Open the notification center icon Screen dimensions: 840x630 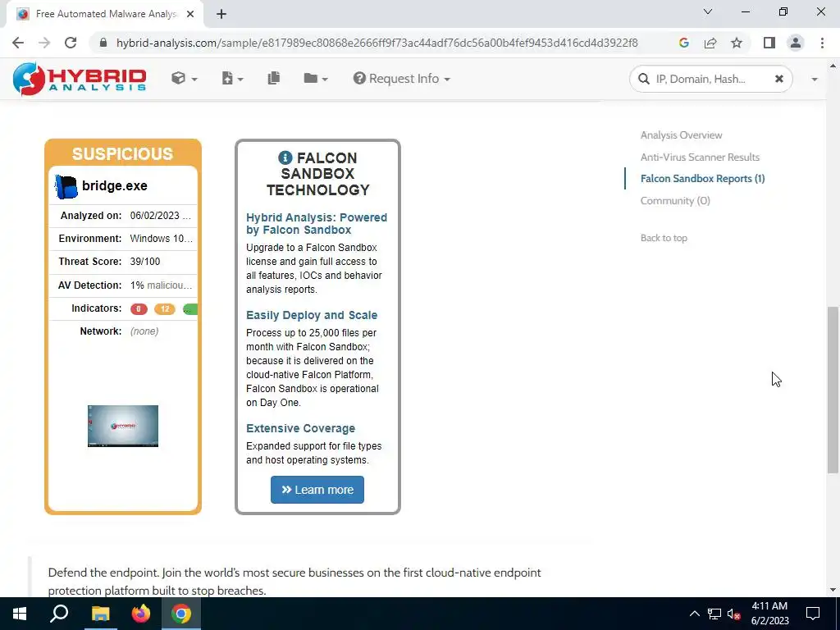click(813, 614)
